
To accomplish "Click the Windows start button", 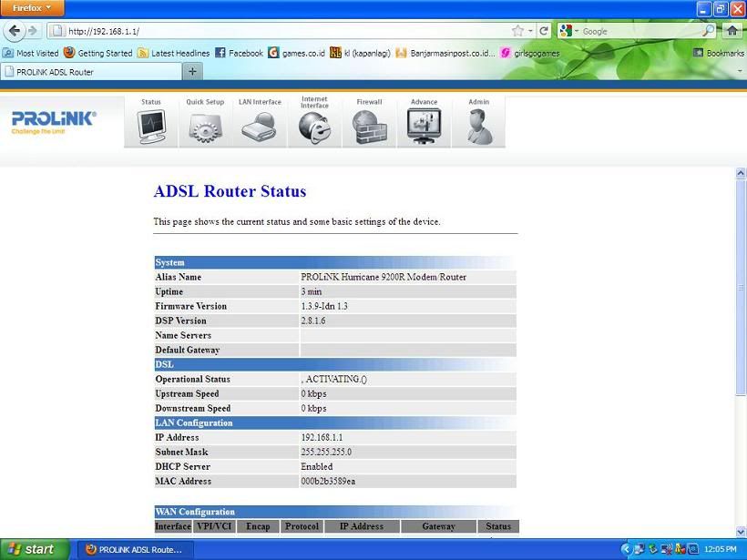I will click(35, 549).
